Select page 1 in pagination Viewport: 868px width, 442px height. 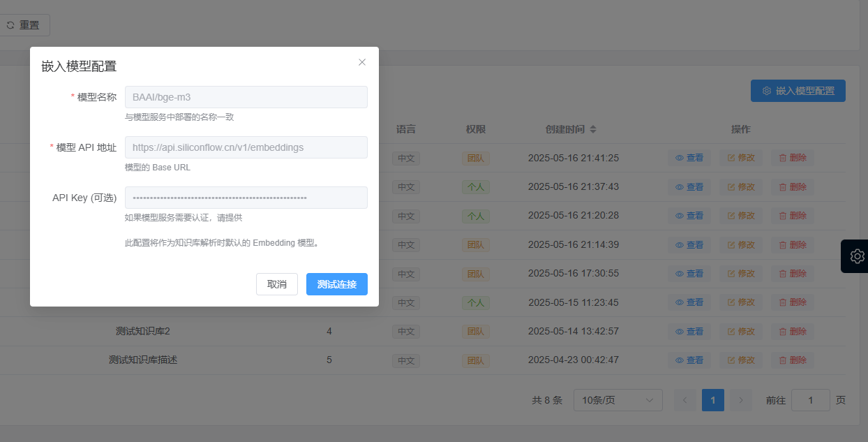point(713,400)
